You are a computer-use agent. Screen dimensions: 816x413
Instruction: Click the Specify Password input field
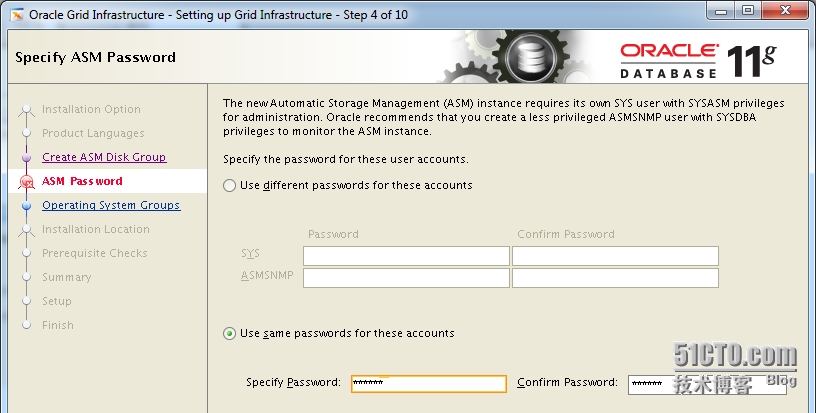(429, 384)
